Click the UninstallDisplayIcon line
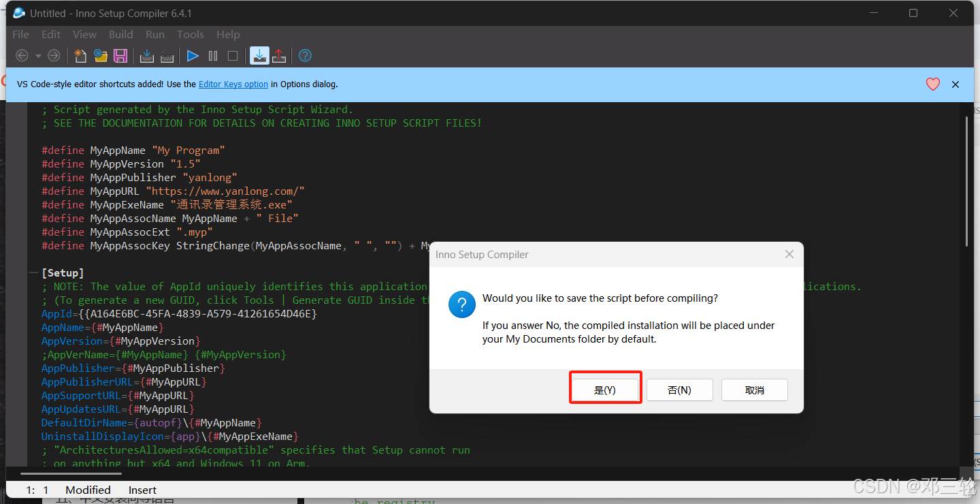 (x=170, y=437)
